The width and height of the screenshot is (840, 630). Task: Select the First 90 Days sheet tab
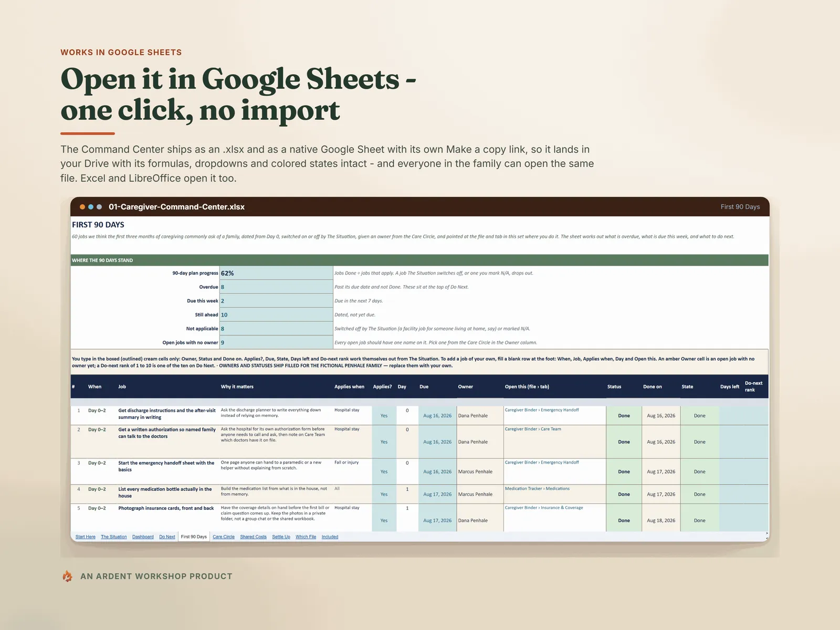[x=194, y=537]
